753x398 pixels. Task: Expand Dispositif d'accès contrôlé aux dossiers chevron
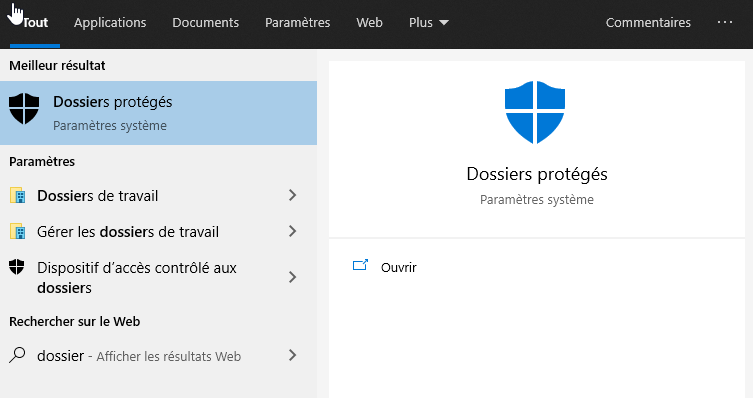[x=292, y=277]
